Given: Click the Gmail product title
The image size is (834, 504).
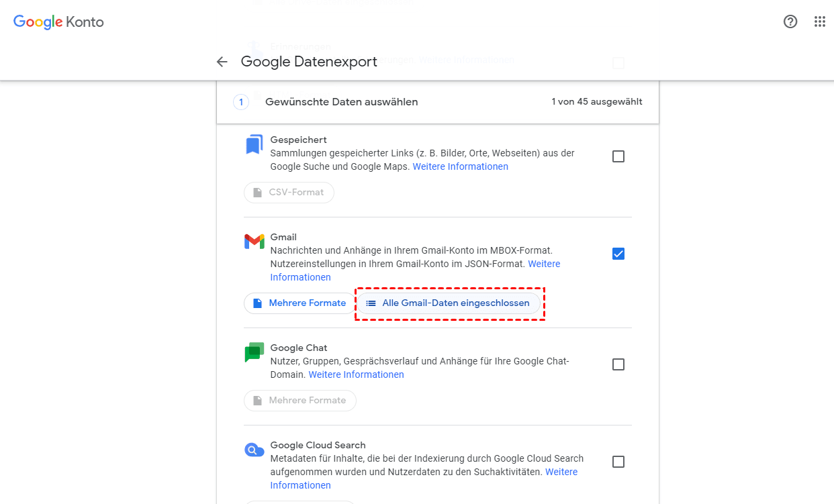Looking at the screenshot, I should (283, 237).
